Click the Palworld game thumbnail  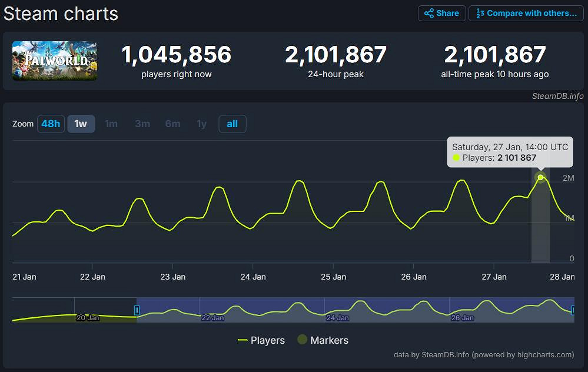[x=55, y=61]
